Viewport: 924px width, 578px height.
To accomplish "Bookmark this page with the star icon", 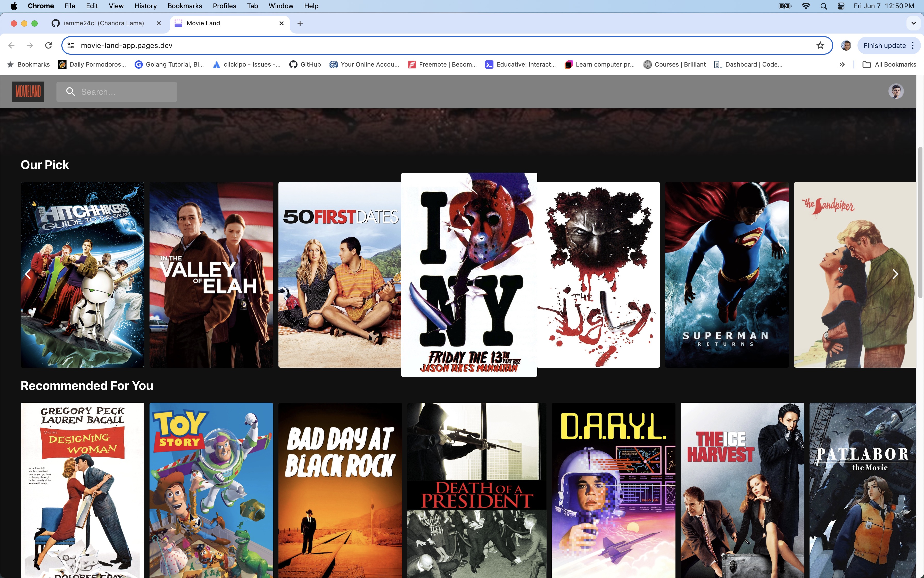I will [x=820, y=45].
